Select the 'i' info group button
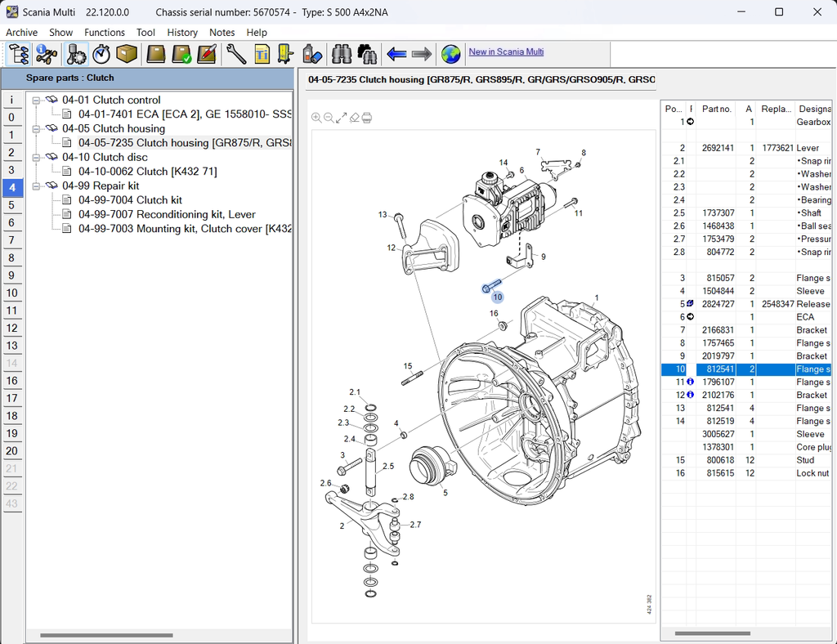This screenshot has width=837, height=644. [x=11, y=100]
